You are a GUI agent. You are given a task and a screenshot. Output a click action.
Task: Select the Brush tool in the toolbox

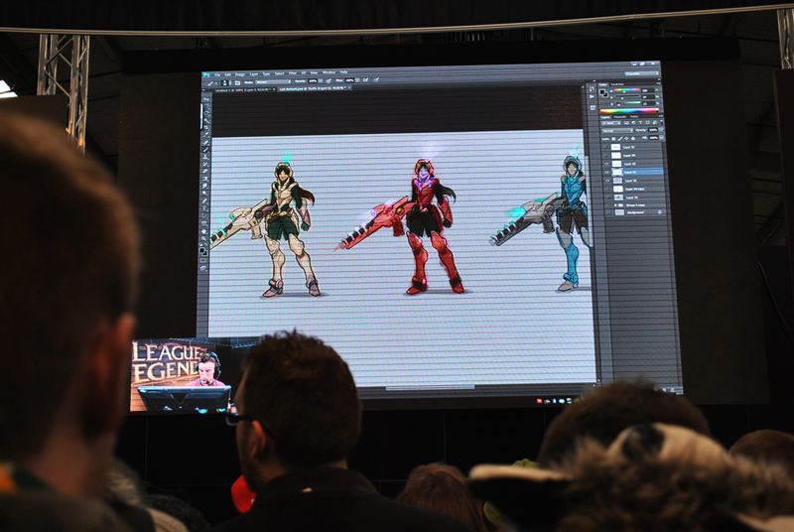(205, 149)
